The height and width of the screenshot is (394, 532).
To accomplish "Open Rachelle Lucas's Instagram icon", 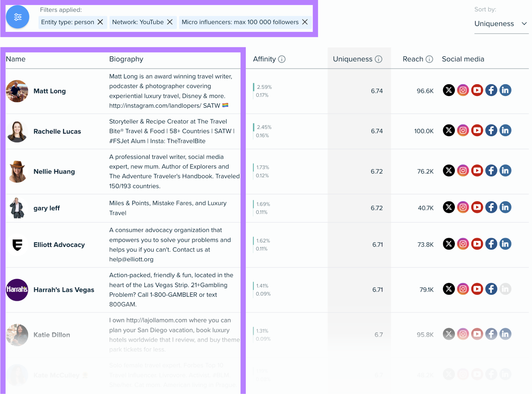I will (463, 130).
